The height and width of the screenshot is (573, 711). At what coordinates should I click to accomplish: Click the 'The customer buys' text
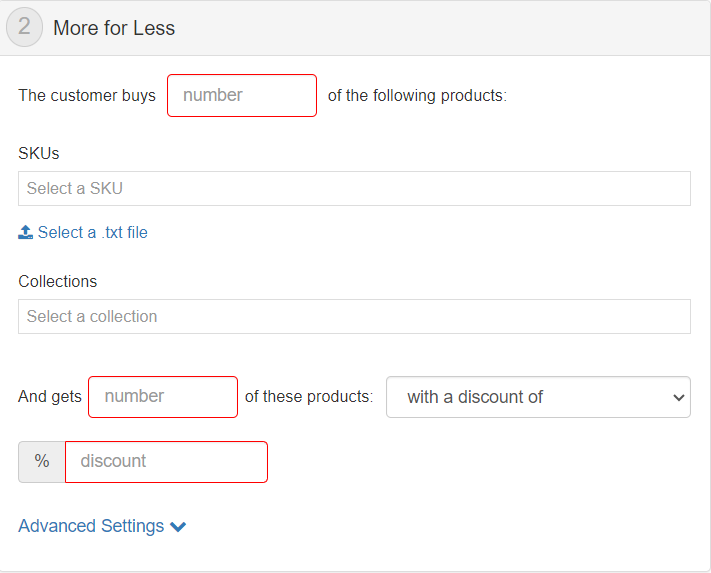pos(87,95)
